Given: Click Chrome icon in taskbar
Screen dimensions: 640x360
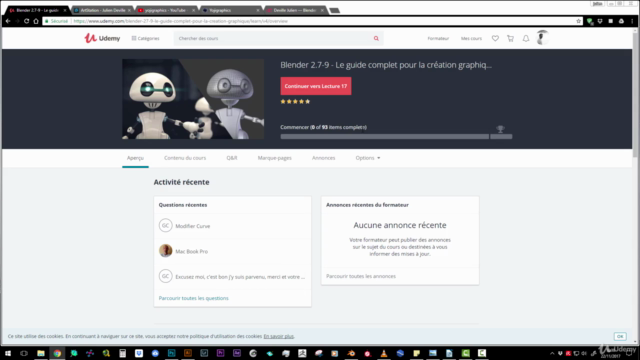Looking at the screenshot, I should coord(57,353).
